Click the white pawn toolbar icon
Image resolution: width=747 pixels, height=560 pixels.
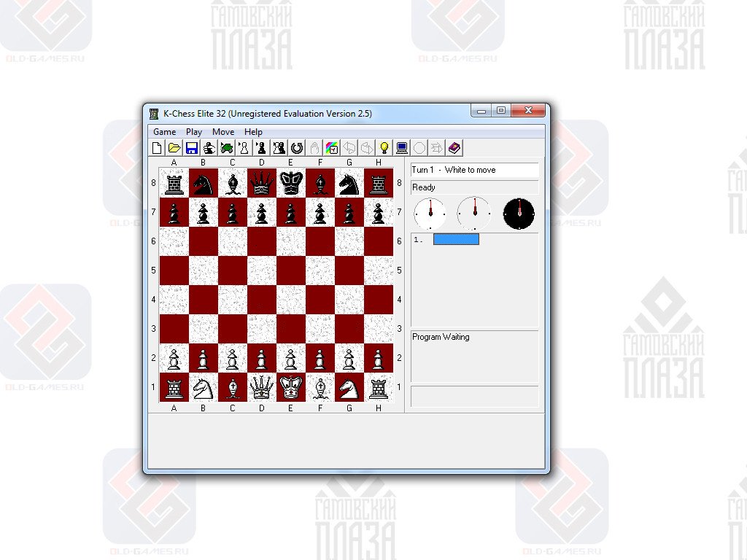coord(244,148)
